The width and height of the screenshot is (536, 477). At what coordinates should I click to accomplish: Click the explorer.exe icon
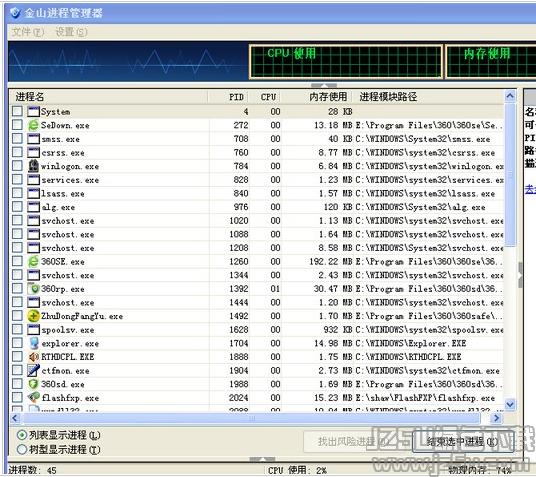pyautogui.click(x=33, y=343)
